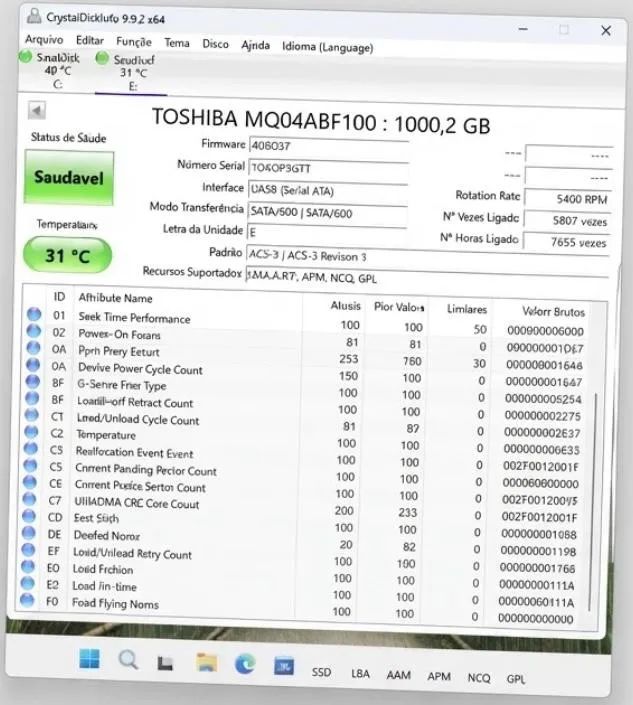
Task: Click blue status circle of Device Power Cycle Count row
Action: coord(32,365)
